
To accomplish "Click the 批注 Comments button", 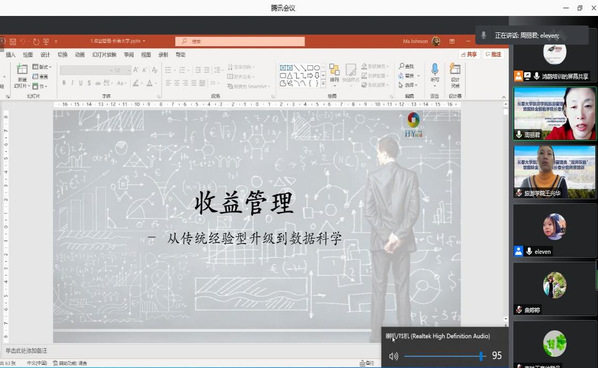I will pyautogui.click(x=493, y=55).
